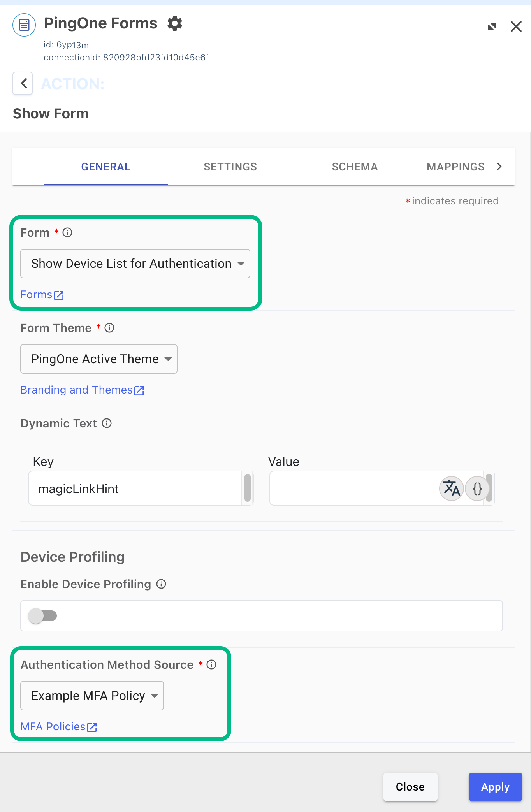Click the curly braces variable icon

pyautogui.click(x=477, y=489)
